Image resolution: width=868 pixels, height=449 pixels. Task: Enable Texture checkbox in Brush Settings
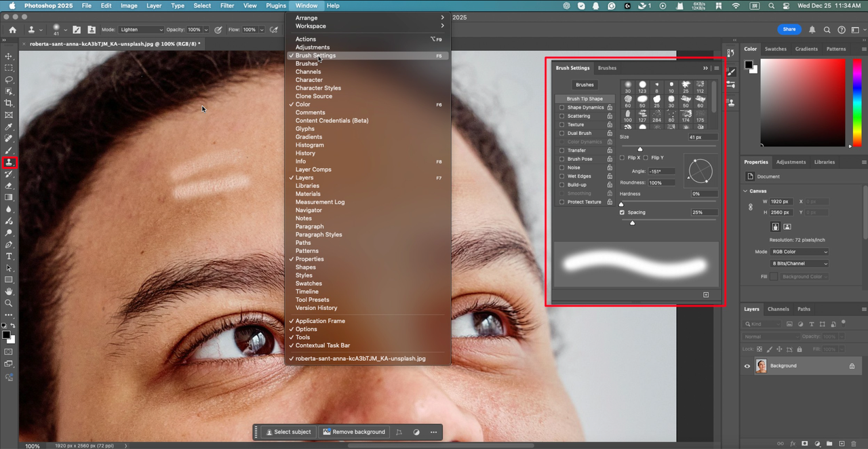(x=561, y=125)
